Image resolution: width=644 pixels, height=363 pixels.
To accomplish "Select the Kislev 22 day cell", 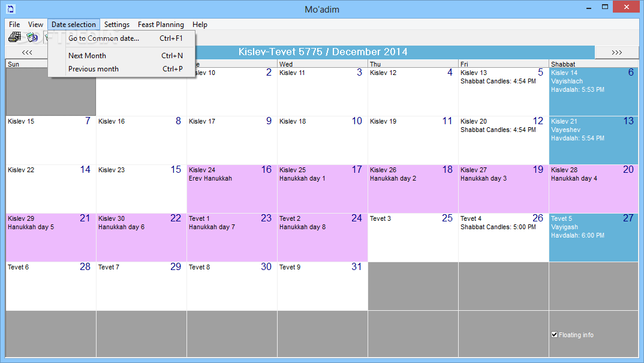I will [51, 189].
